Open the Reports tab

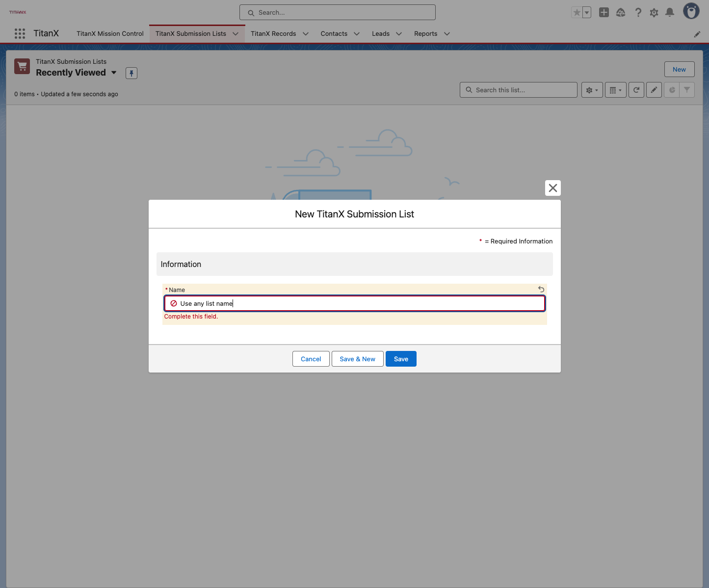point(426,34)
